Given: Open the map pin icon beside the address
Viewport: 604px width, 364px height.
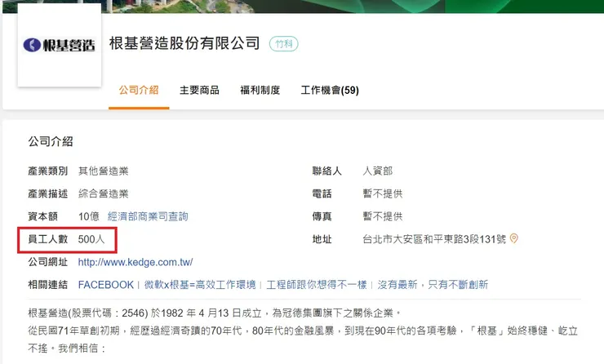Looking at the screenshot, I should click(x=513, y=239).
